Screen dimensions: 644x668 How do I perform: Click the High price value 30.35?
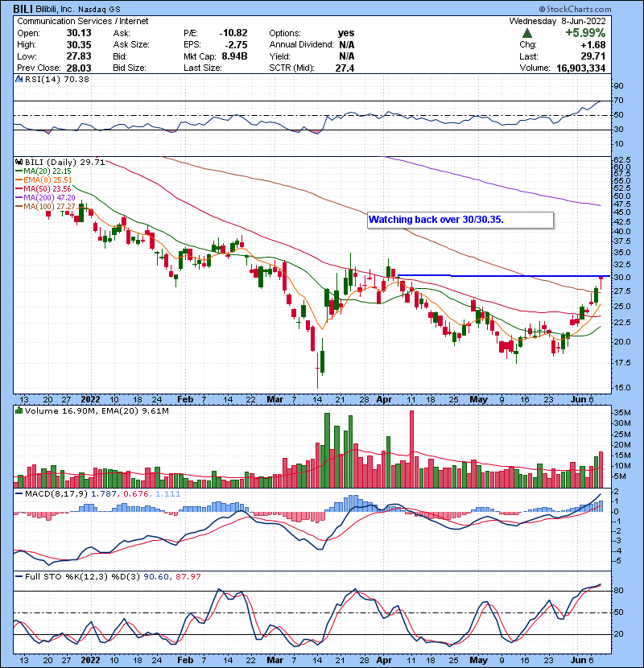tap(78, 44)
